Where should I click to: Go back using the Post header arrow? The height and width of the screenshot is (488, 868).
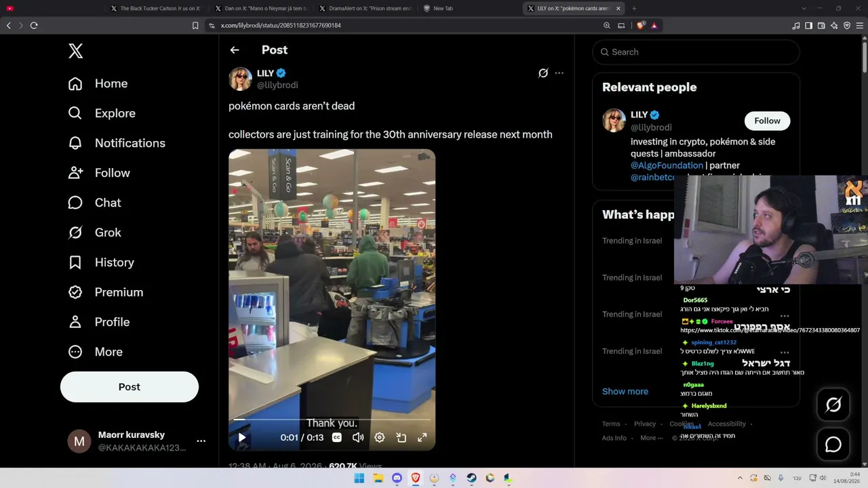pyautogui.click(x=235, y=50)
